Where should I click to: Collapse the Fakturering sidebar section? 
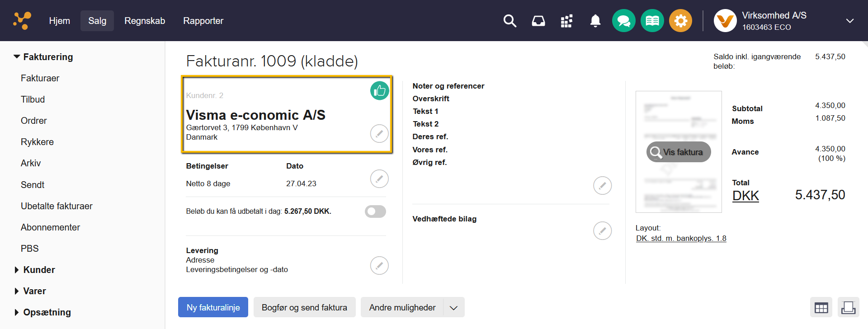[x=17, y=57]
